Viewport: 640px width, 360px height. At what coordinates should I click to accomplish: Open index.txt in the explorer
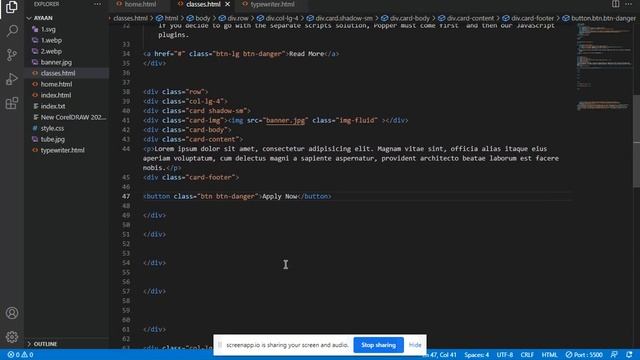[53, 106]
